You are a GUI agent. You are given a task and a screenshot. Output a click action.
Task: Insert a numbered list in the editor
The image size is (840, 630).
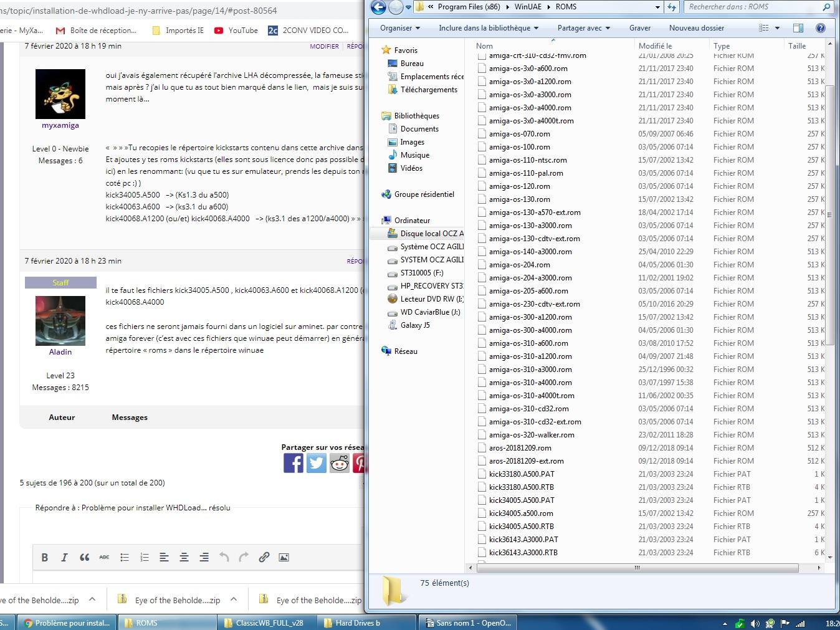pyautogui.click(x=144, y=557)
